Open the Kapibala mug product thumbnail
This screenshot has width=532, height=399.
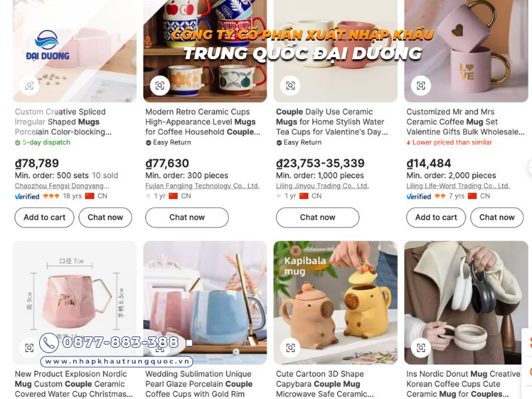click(336, 303)
